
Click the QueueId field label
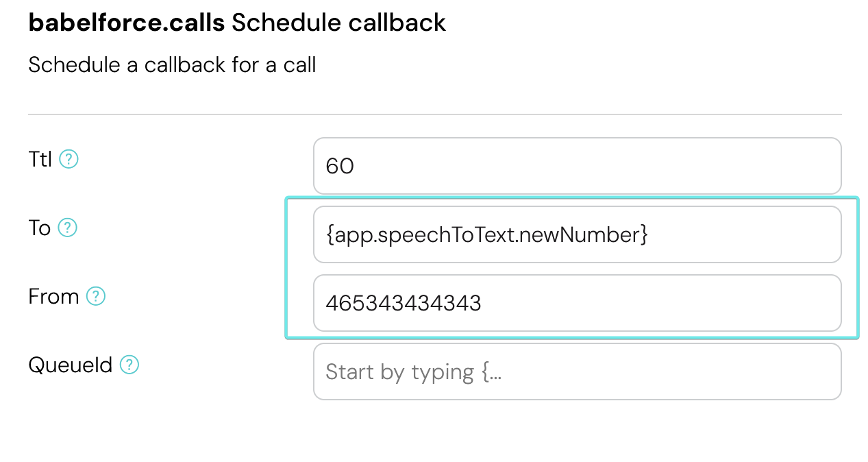tap(70, 365)
